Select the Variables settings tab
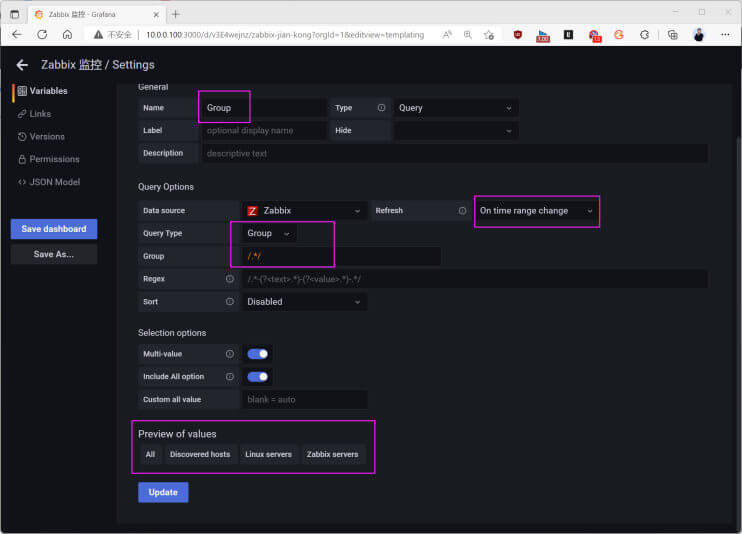742x534 pixels. [x=43, y=91]
